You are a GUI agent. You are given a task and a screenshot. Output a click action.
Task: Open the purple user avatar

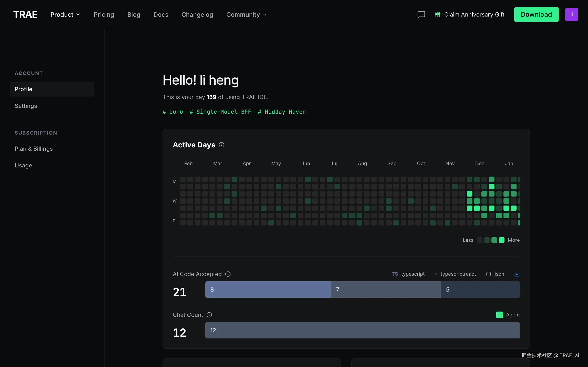coord(571,14)
